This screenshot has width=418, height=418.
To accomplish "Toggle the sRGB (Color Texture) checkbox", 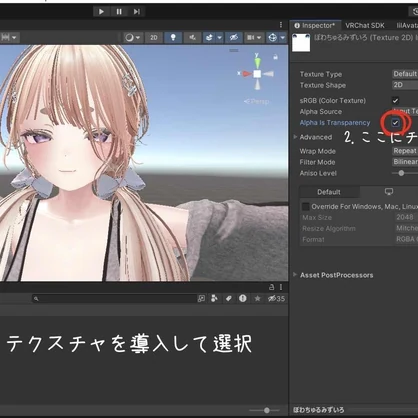I will (x=396, y=100).
